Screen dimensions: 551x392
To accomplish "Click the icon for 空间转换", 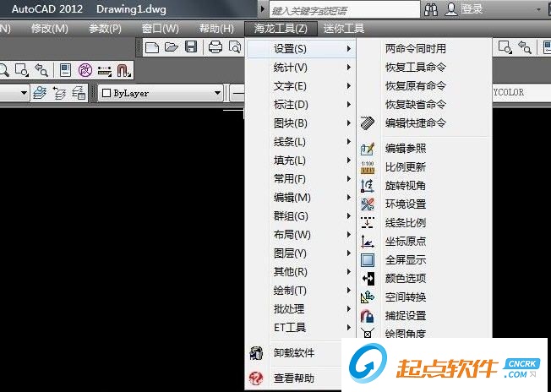I will coord(368,297).
